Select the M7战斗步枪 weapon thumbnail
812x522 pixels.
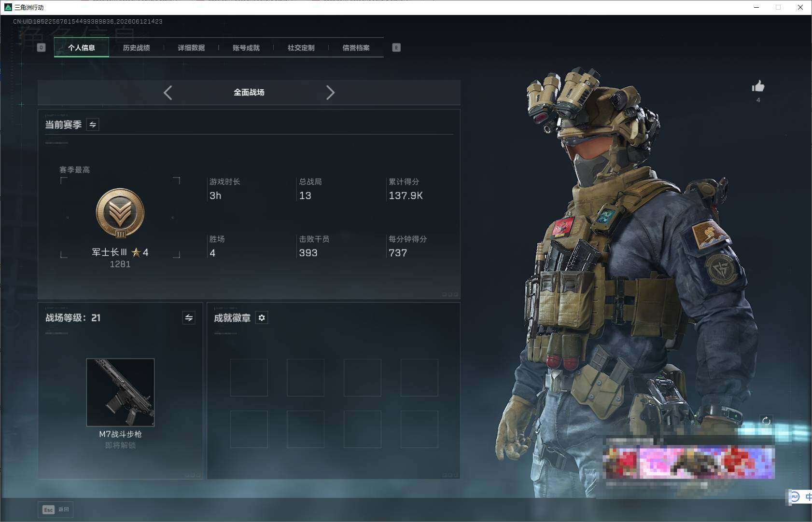(120, 392)
